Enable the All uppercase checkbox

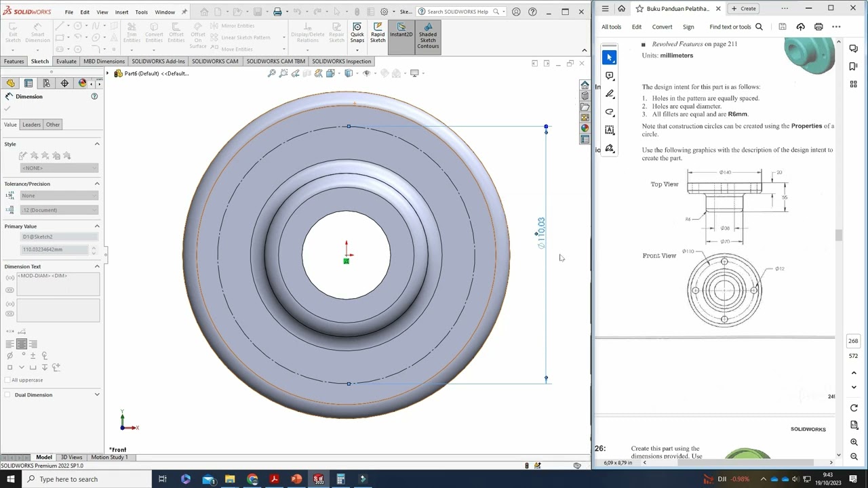[x=7, y=380]
